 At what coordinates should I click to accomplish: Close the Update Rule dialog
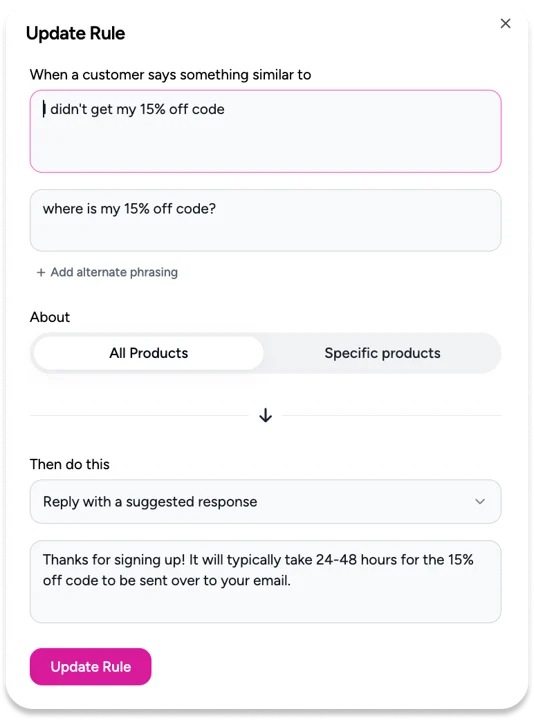point(505,23)
